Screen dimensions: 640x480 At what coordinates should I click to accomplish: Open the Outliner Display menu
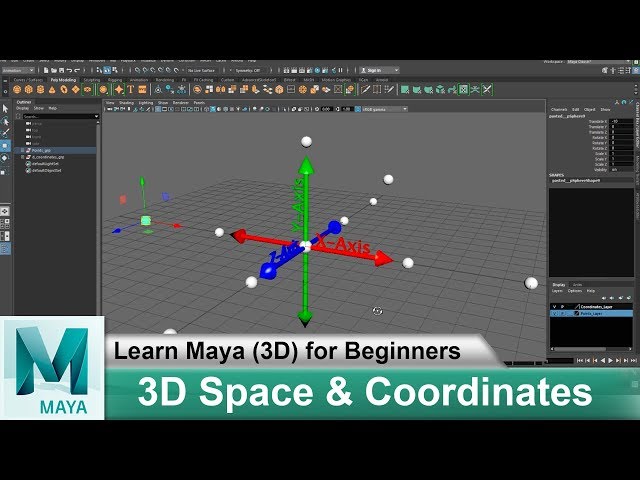[22, 109]
